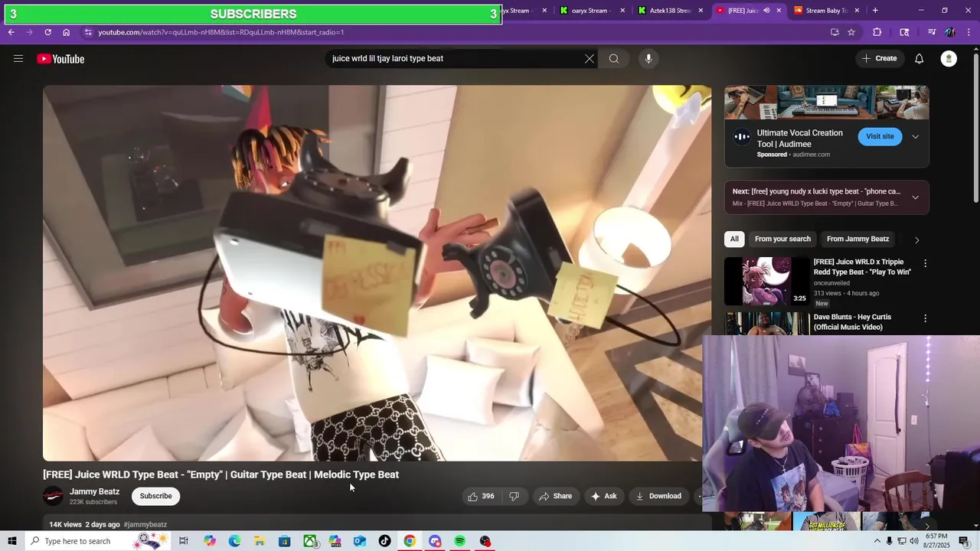
Task: Run search with the magnifier button
Action: tap(614, 59)
